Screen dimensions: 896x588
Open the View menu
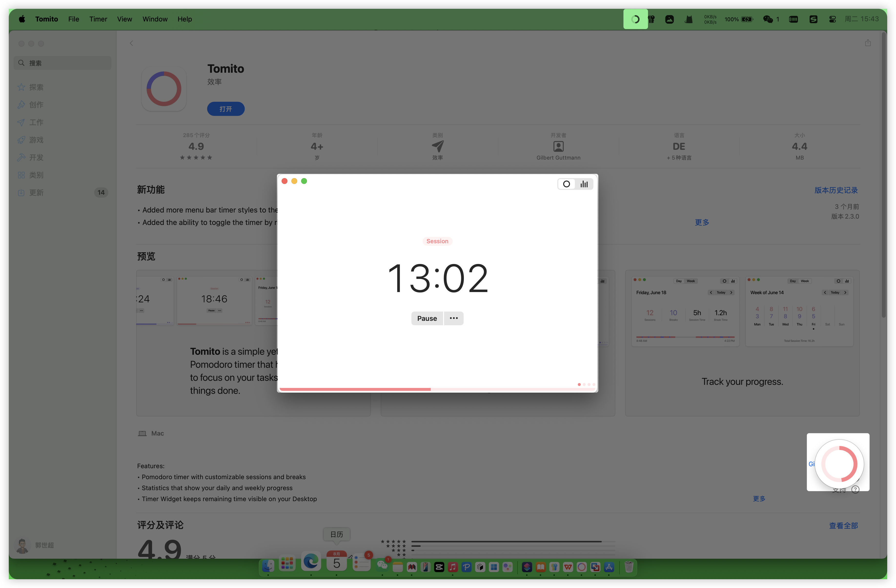[124, 19]
